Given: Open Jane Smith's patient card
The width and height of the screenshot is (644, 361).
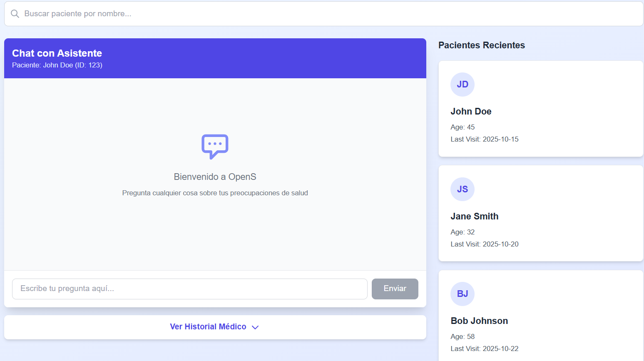Looking at the screenshot, I should coord(540,214).
